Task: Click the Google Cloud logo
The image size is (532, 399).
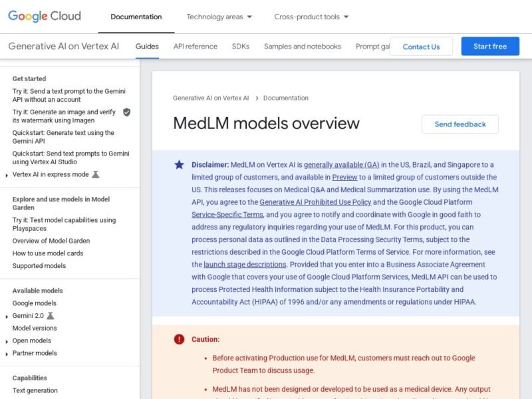Action: point(45,16)
